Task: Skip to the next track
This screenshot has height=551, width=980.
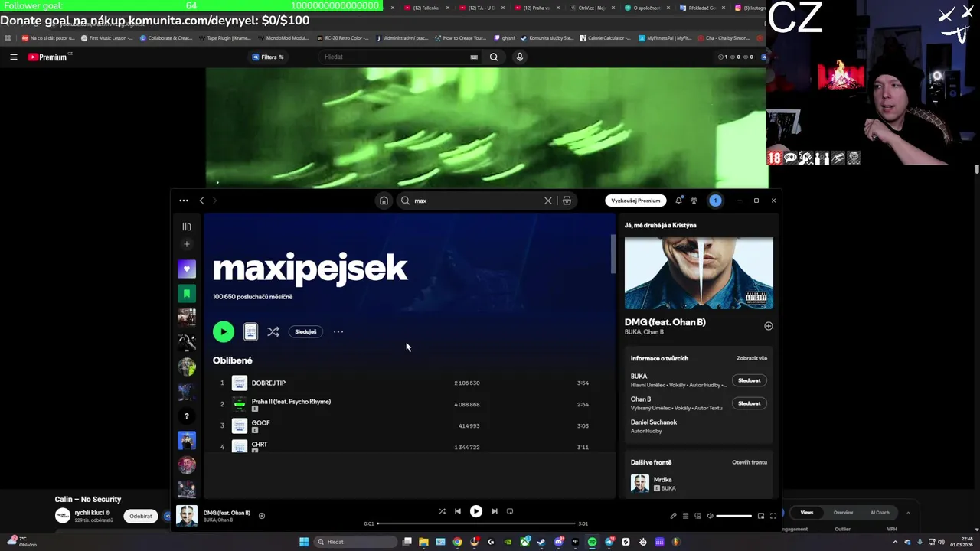Action: pyautogui.click(x=494, y=511)
